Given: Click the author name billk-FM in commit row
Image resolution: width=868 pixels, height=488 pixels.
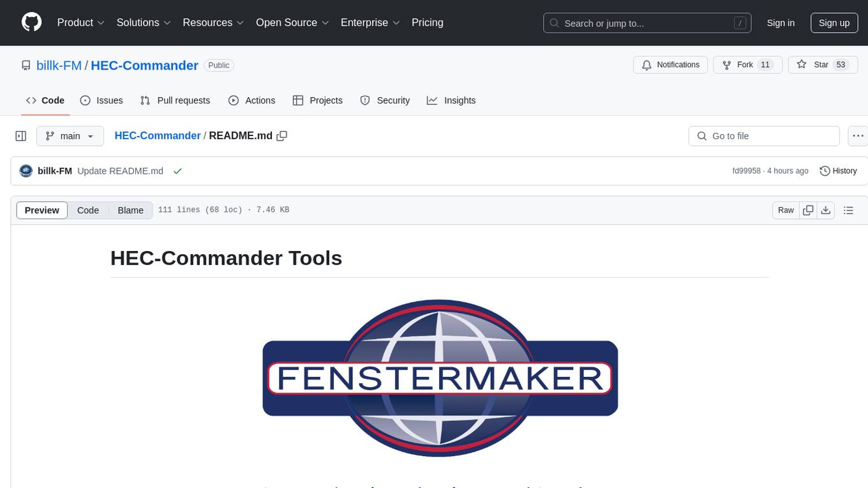Looking at the screenshot, I should coord(55,171).
